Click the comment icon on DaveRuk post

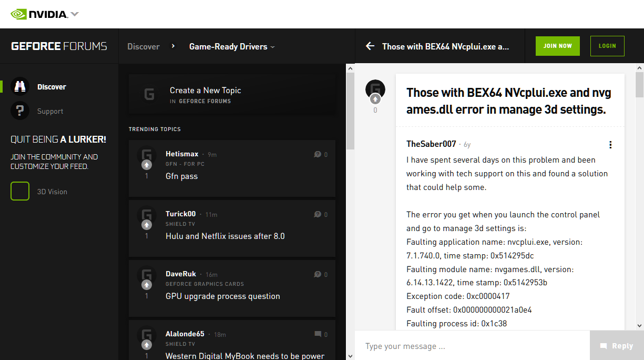tap(318, 274)
